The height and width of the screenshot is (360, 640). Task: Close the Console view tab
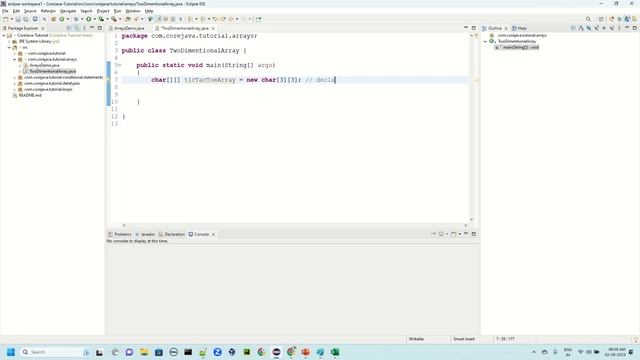[213, 234]
